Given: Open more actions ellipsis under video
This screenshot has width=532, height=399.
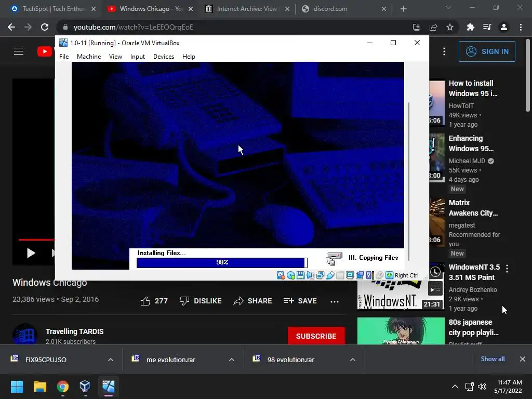Looking at the screenshot, I should point(335,301).
